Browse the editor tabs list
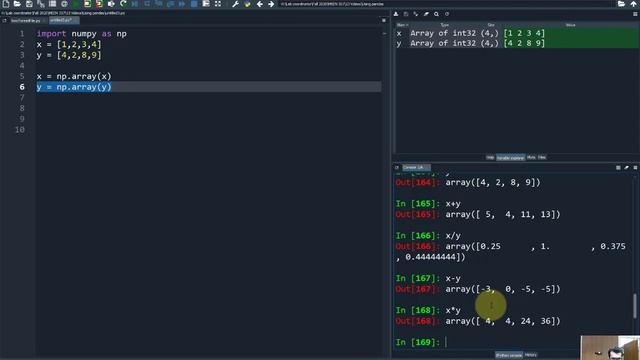 pos(4,20)
